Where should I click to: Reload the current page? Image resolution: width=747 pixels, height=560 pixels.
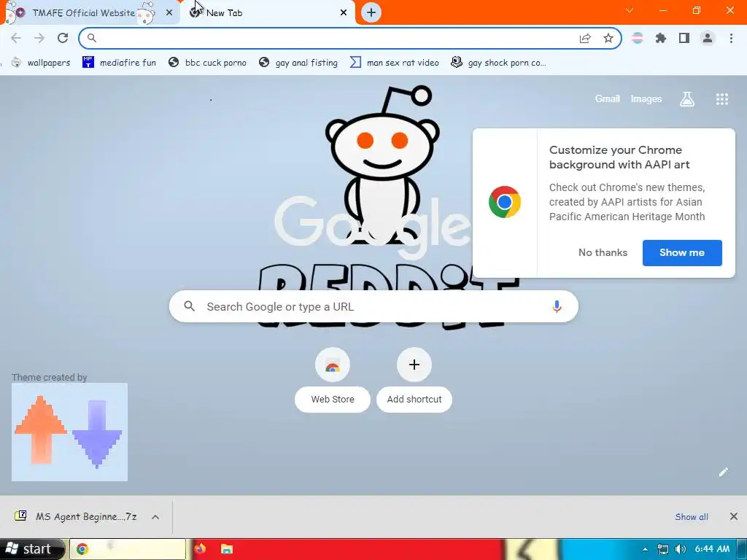63,38
